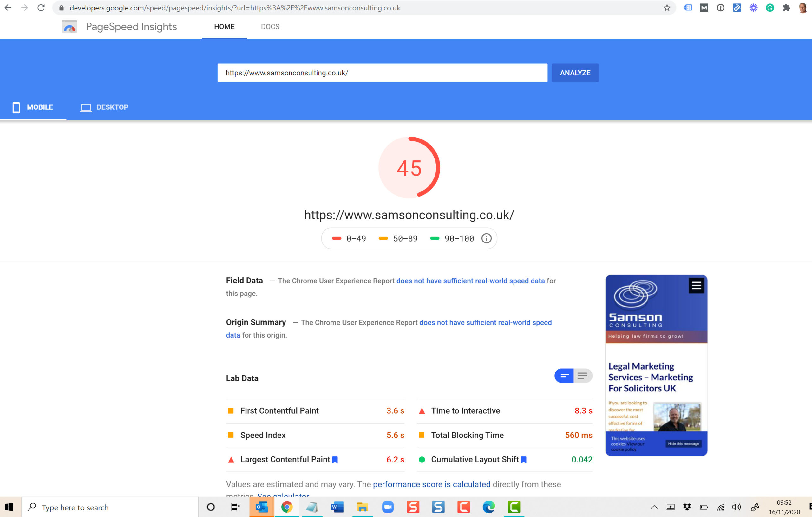This screenshot has height=517, width=812.
Task: Go back using the browser back arrow
Action: tap(8, 7)
